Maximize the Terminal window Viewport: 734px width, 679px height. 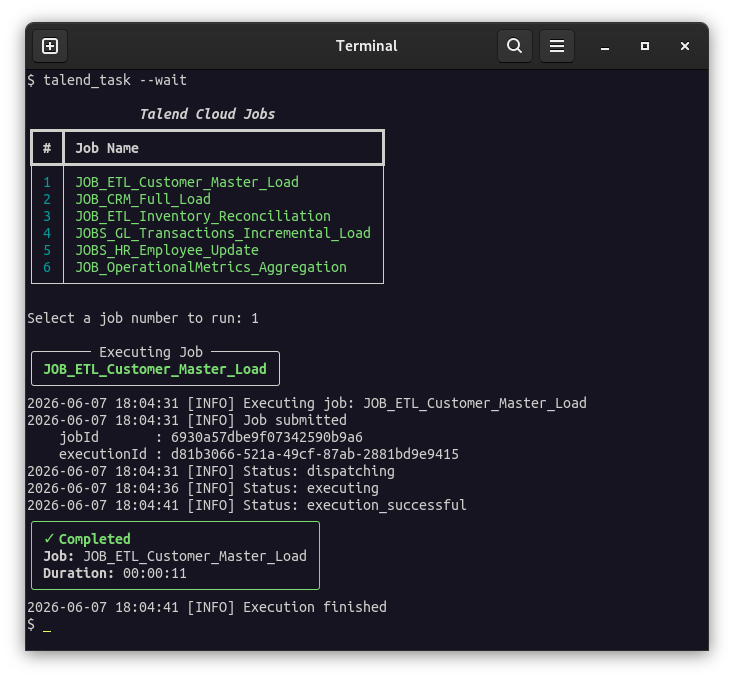point(645,46)
